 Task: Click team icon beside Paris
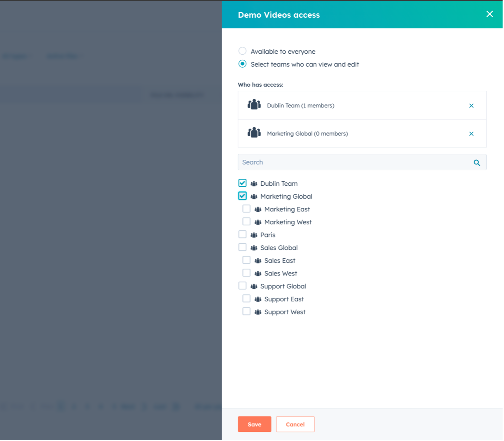(254, 236)
